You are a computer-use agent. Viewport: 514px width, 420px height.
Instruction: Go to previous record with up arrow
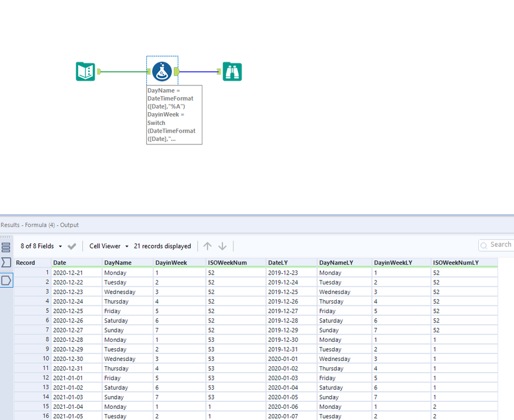(208, 246)
